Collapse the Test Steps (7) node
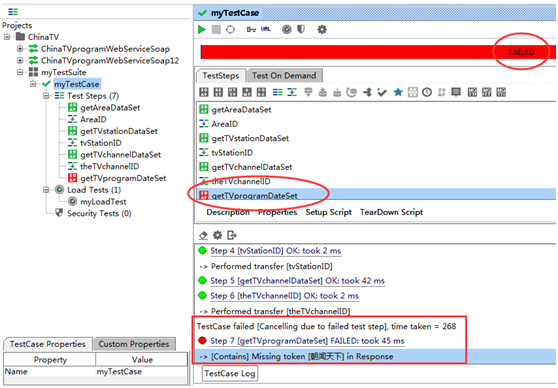 click(46, 96)
